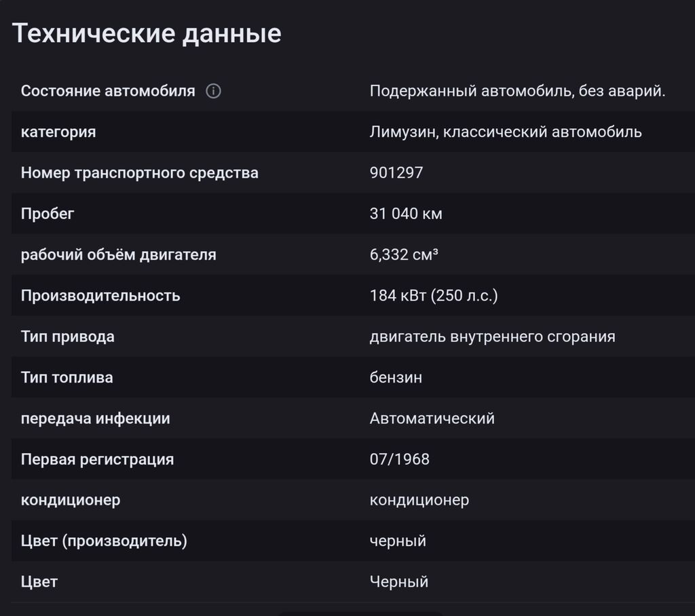The image size is (695, 616).
Task: Select the Технические данные heading
Action: click(x=147, y=33)
